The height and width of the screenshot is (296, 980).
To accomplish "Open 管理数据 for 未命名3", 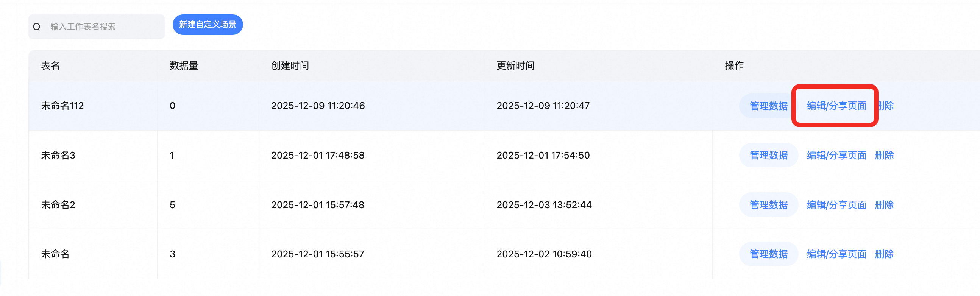I will (768, 155).
